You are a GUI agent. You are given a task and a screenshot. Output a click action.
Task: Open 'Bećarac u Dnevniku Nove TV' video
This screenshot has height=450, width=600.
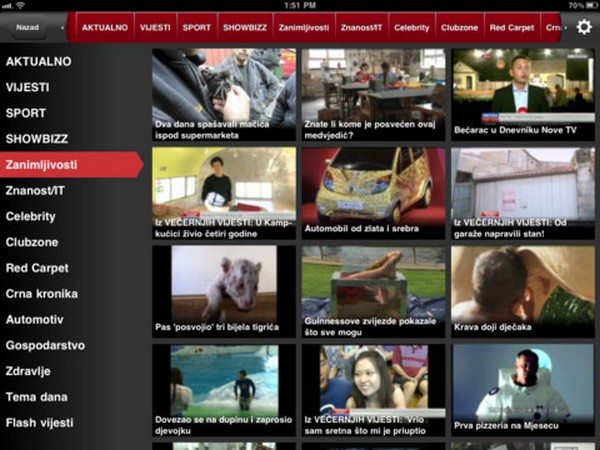pyautogui.click(x=523, y=95)
